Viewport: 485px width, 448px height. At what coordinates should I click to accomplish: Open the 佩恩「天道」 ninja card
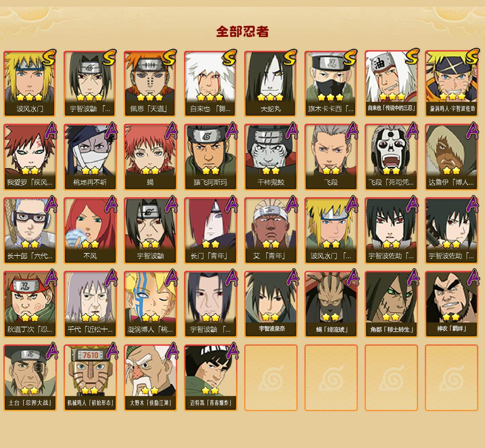pos(150,84)
